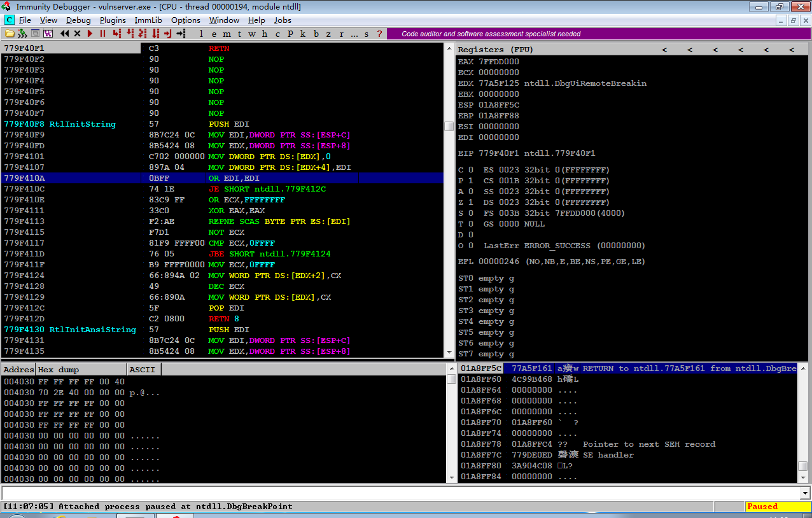Pause execution with the pause icon

point(102,33)
